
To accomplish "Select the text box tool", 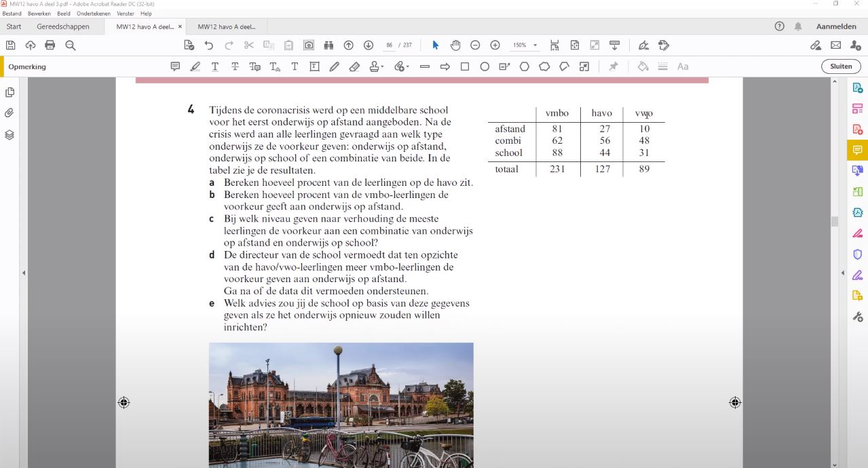I will point(315,66).
